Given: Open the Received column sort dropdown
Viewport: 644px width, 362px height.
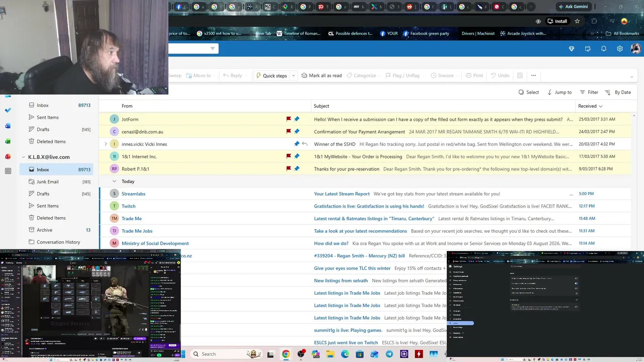Looking at the screenshot, I should click(x=600, y=106).
